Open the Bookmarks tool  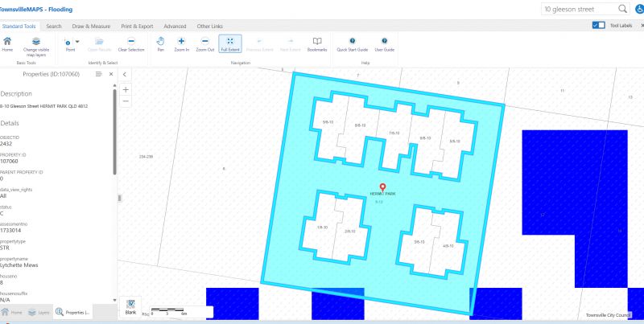[x=317, y=41]
